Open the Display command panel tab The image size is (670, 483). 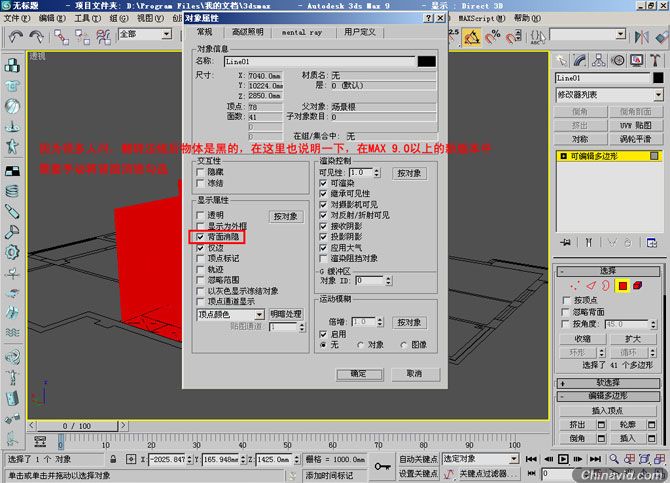pos(637,61)
